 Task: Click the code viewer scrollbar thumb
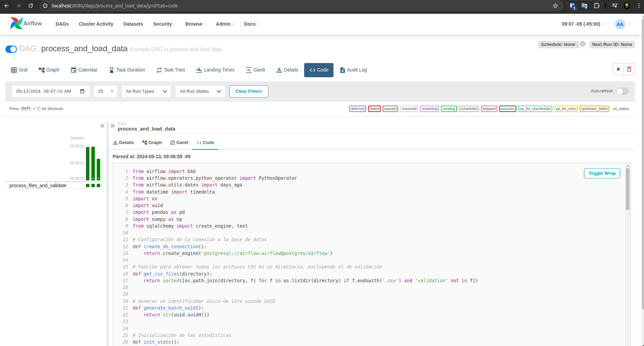click(x=627, y=189)
